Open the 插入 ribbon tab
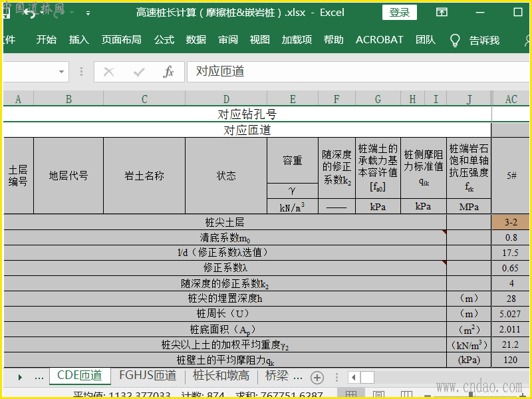The height and width of the screenshot is (399, 532). point(78,40)
